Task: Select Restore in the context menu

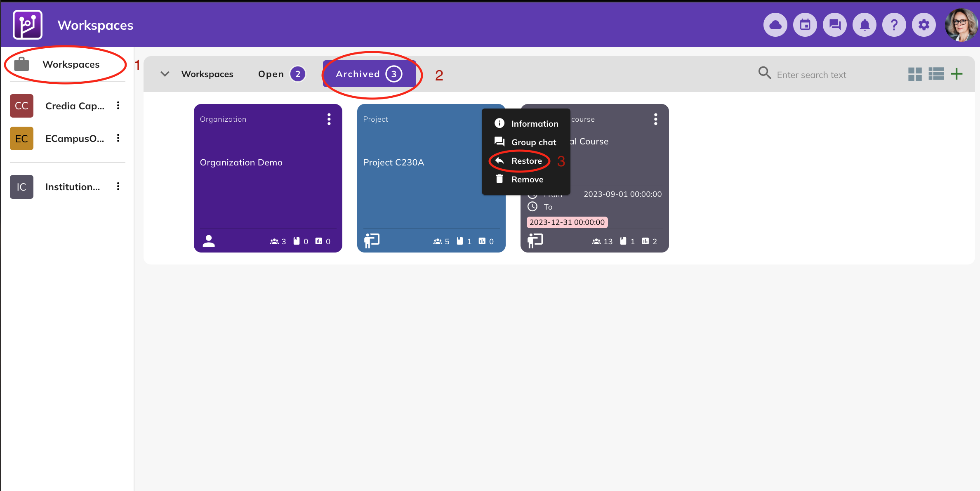Action: (526, 161)
